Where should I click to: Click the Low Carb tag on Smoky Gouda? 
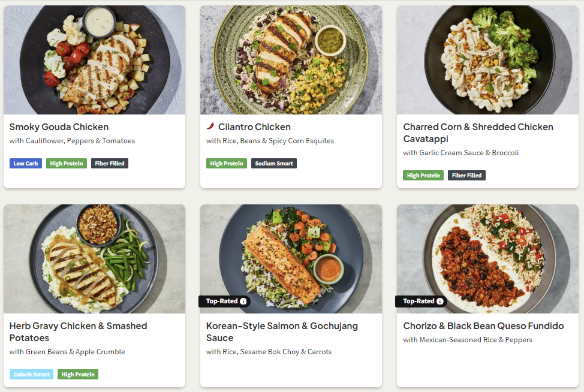[x=26, y=163]
